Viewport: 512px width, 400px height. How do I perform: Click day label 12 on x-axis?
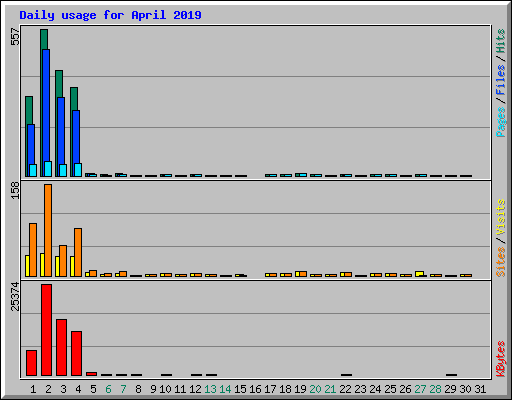click(195, 389)
